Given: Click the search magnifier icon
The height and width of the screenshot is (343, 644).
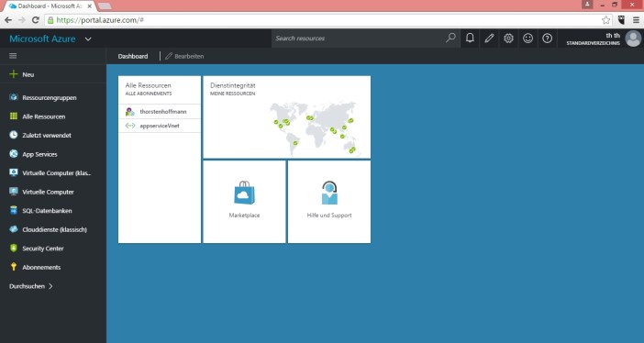Looking at the screenshot, I should 450,39.
